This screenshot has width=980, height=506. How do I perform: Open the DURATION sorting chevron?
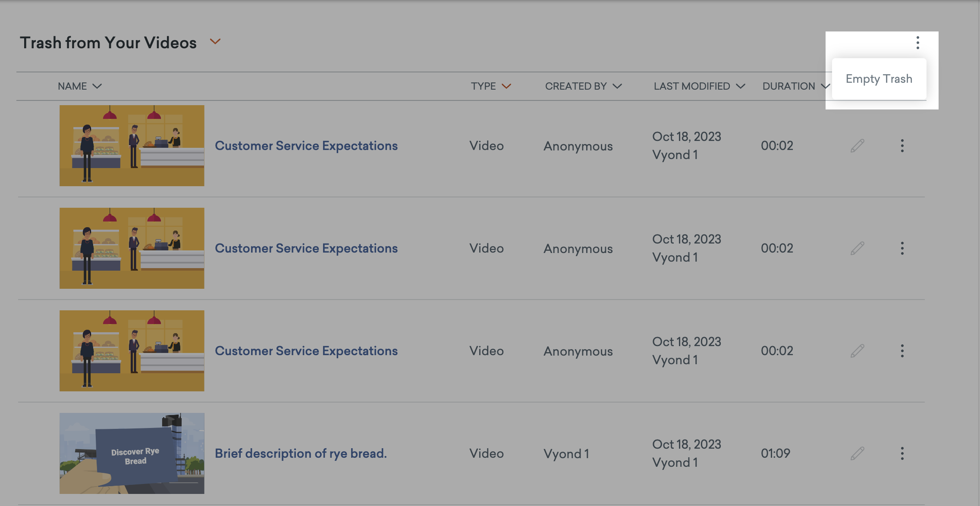pyautogui.click(x=825, y=86)
